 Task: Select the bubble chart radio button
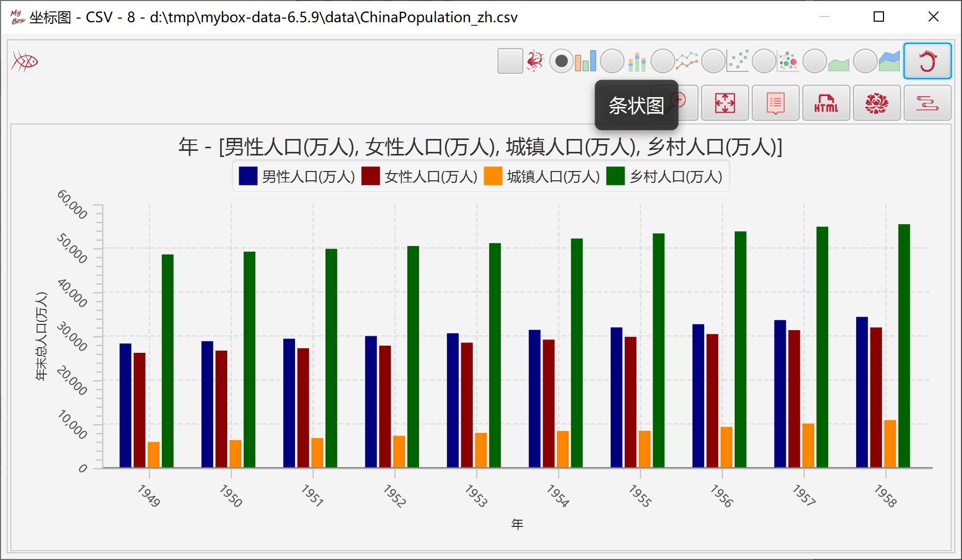764,61
